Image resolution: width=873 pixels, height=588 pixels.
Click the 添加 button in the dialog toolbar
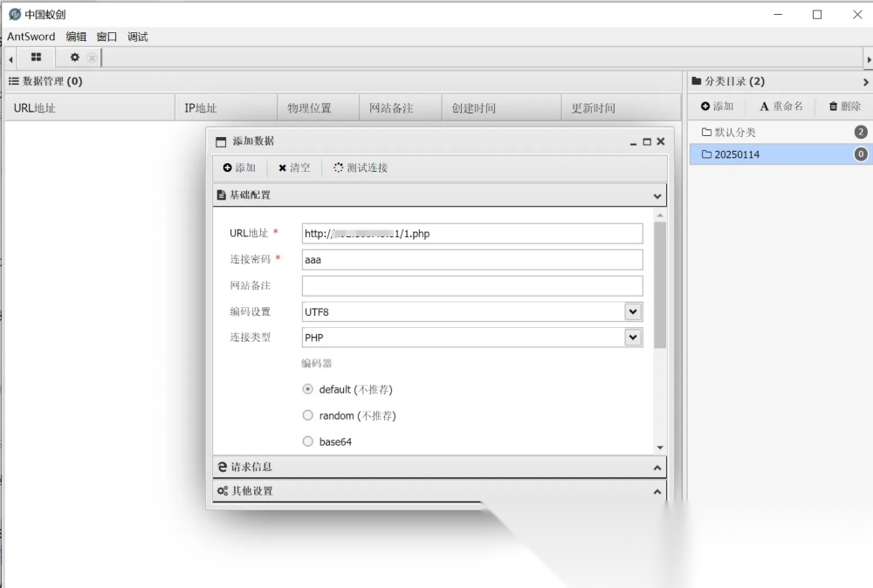(239, 168)
